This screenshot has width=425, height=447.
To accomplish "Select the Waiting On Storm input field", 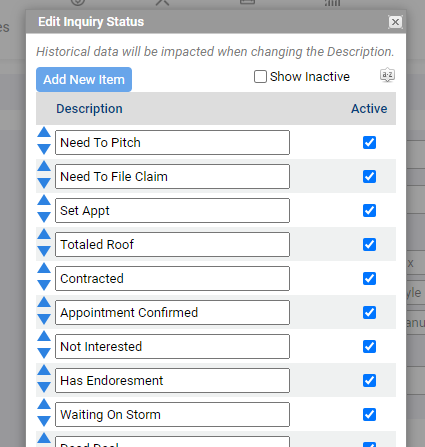I will [x=172, y=415].
